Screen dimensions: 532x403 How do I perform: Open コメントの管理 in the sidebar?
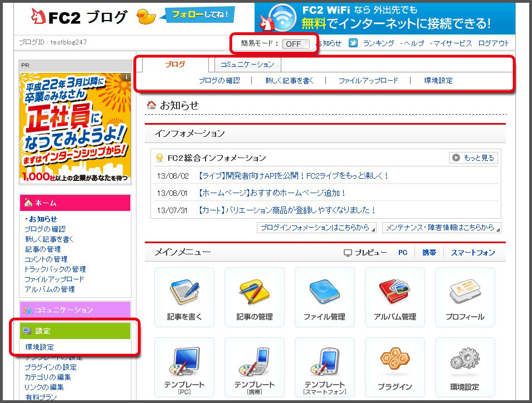pyautogui.click(x=46, y=259)
